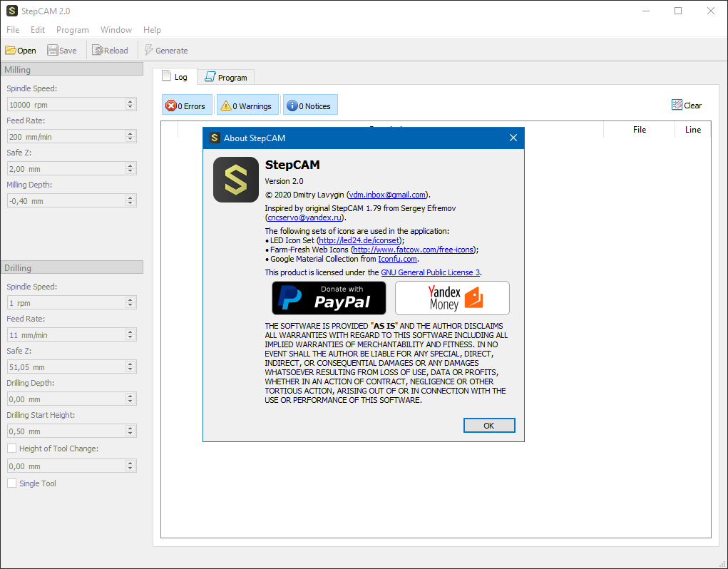
Task: Click the File column header in log
Action: (x=640, y=130)
